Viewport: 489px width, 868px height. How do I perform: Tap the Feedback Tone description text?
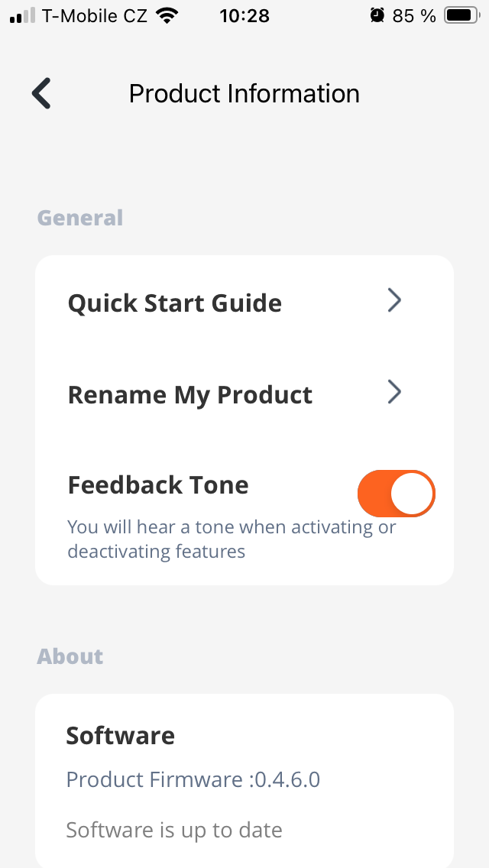pyautogui.click(x=232, y=539)
